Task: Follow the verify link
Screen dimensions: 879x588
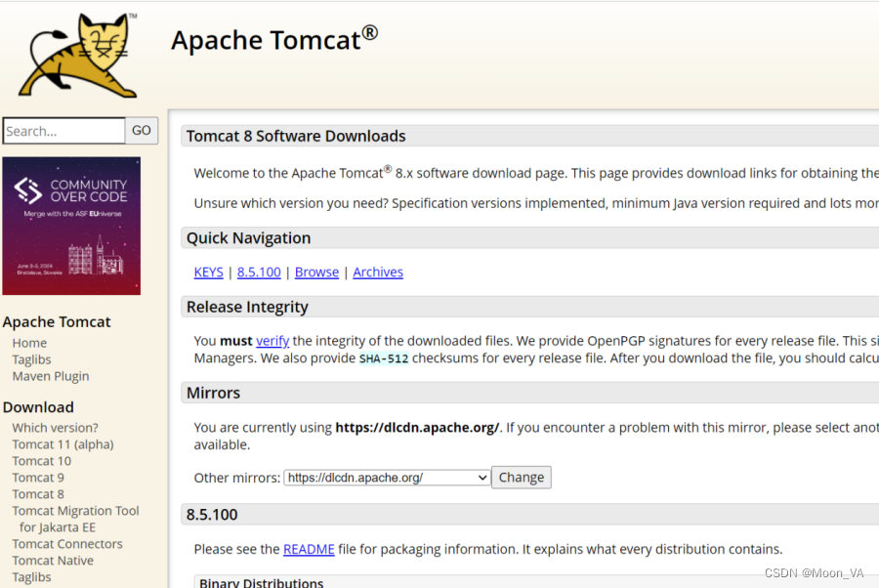Action: click(272, 341)
